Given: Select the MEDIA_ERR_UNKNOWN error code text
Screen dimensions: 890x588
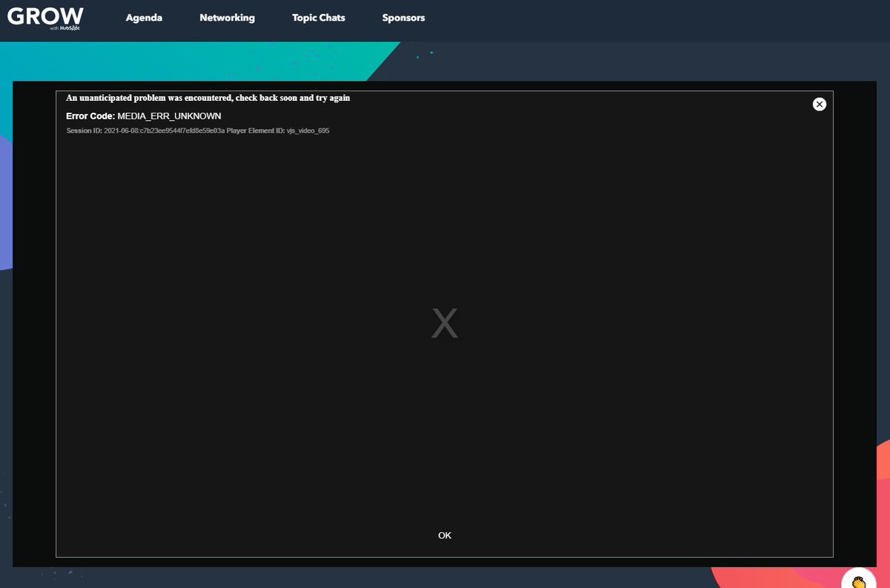Looking at the screenshot, I should 169,116.
